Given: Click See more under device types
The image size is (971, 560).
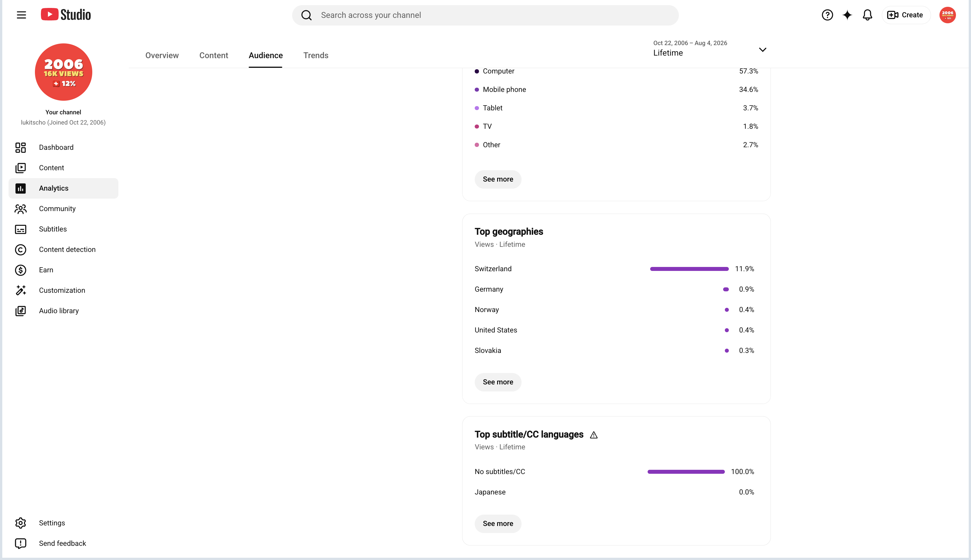Looking at the screenshot, I should click(498, 179).
